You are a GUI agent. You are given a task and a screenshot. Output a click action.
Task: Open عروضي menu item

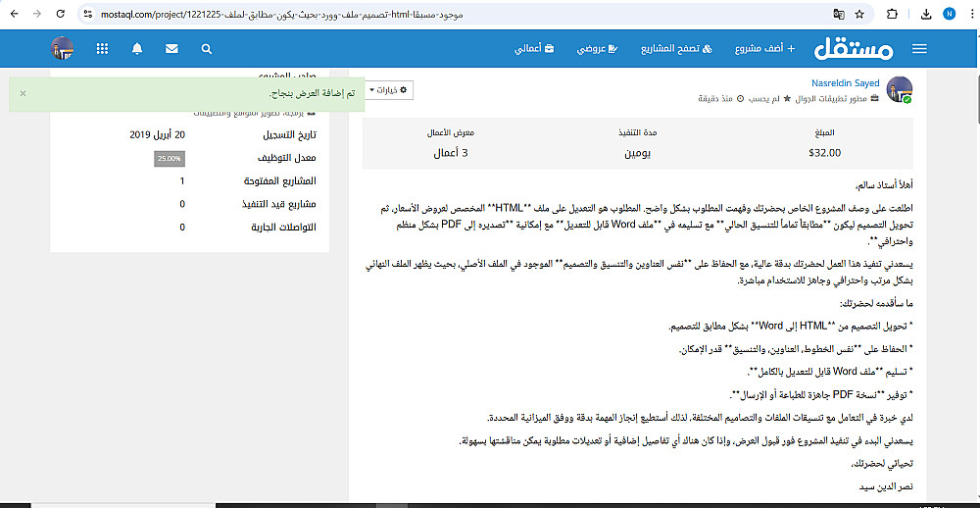click(x=597, y=49)
